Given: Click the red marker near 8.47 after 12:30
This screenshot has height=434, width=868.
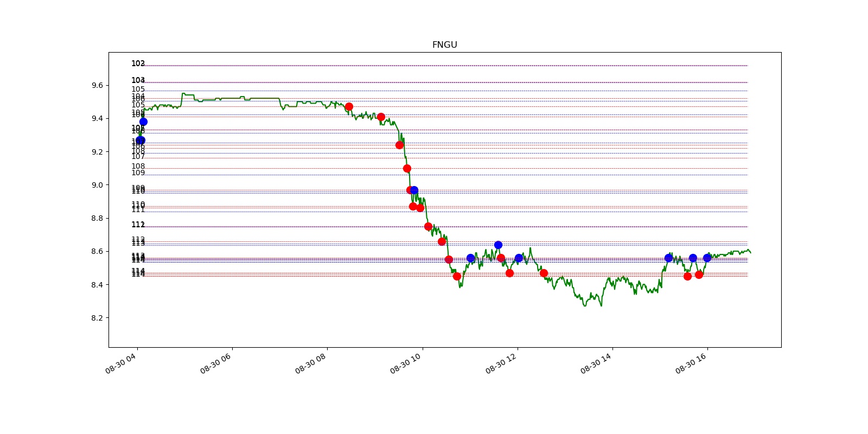Looking at the screenshot, I should (544, 273).
